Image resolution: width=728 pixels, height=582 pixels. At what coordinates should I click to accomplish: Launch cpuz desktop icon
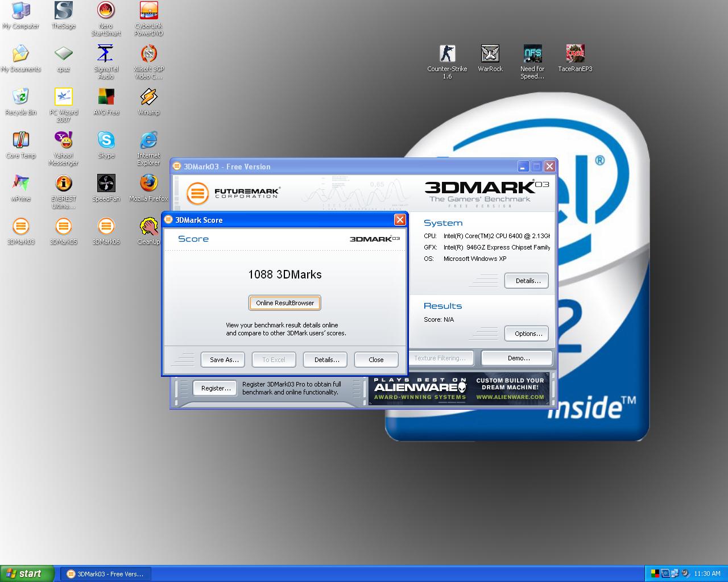tap(63, 59)
